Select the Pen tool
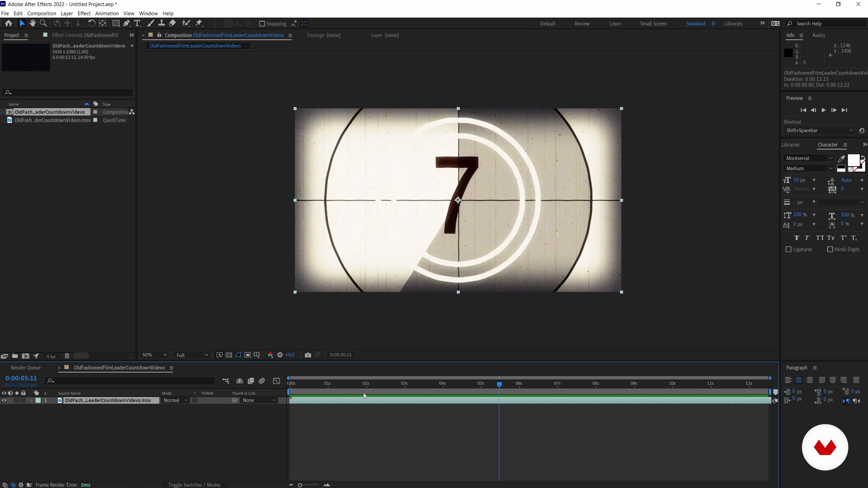The width and height of the screenshot is (868, 488). click(x=126, y=23)
